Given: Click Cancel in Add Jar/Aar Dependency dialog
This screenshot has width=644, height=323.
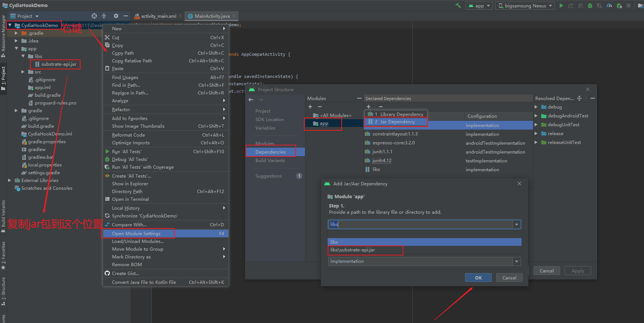Looking at the screenshot, I should [509, 278].
